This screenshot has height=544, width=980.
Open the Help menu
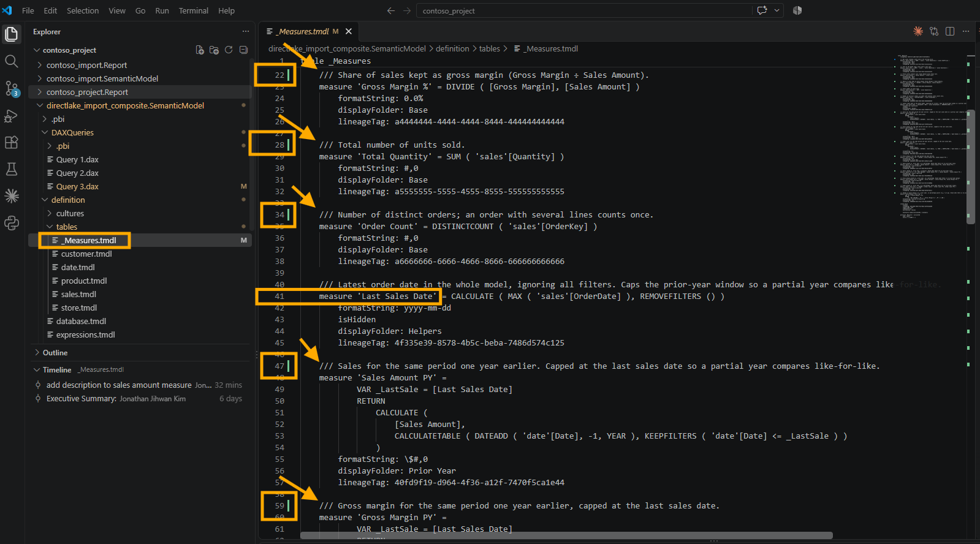[226, 10]
